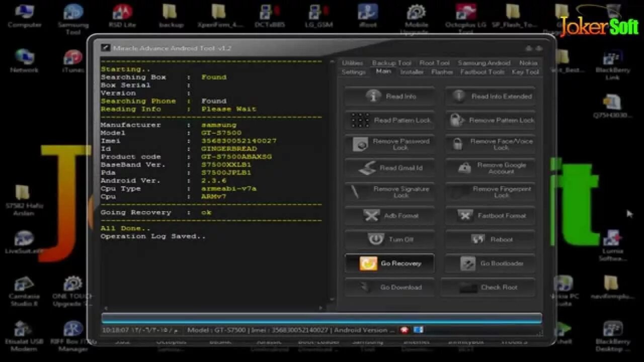Switch to the Settings tab
Screen dimensions: 644x362
click(354, 72)
